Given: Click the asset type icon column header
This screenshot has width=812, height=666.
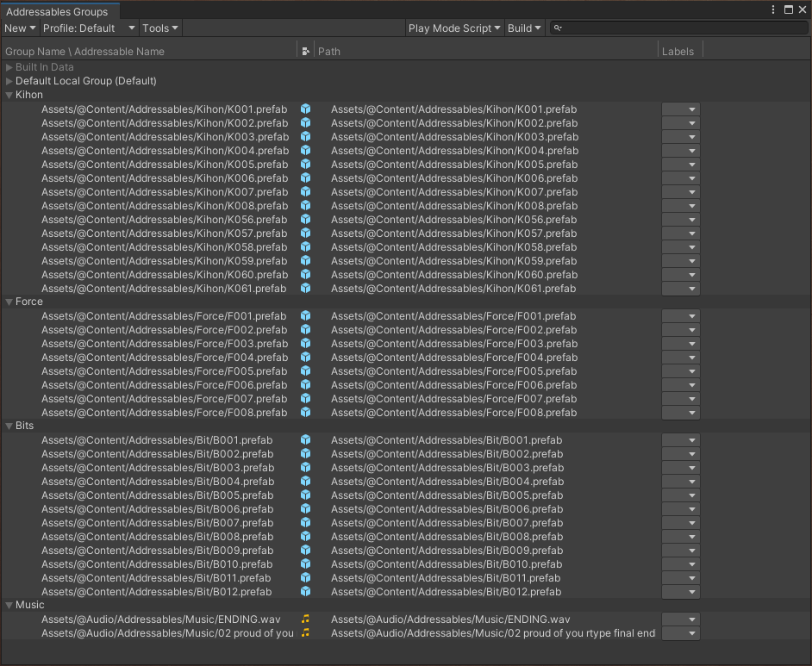Looking at the screenshot, I should tap(305, 51).
